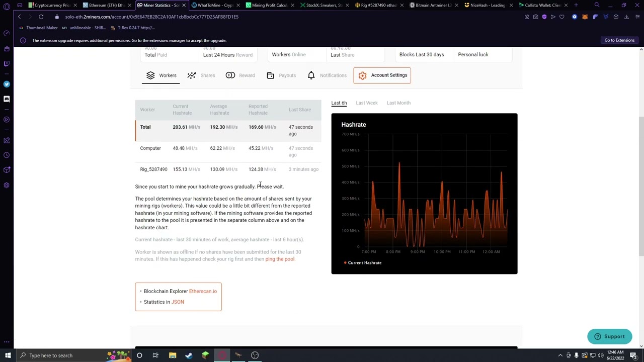Screen dimensions: 644x362
Task: Open the Opera menu logo icon
Action: point(7,7)
